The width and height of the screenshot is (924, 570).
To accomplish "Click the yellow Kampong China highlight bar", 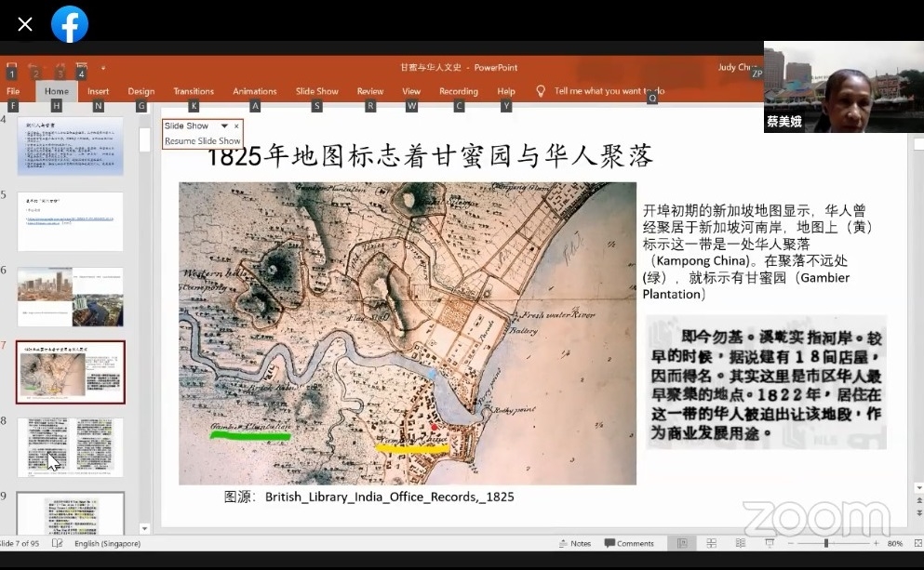I will click(412, 448).
